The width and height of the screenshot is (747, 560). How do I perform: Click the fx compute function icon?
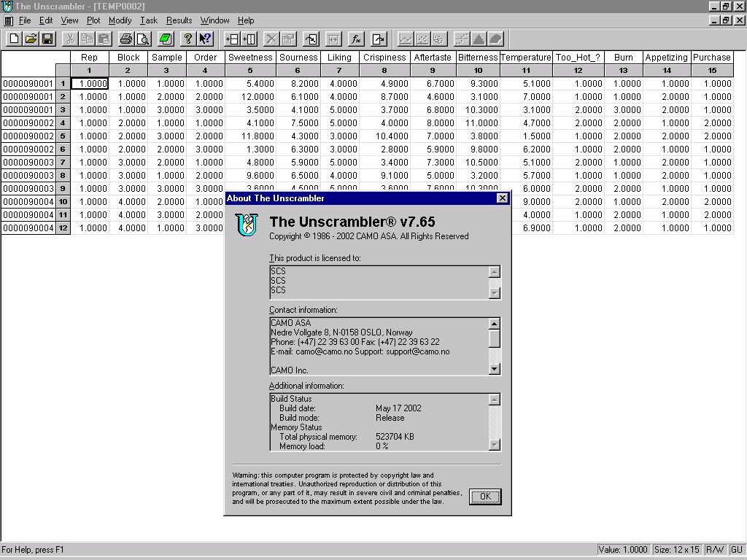[x=356, y=39]
